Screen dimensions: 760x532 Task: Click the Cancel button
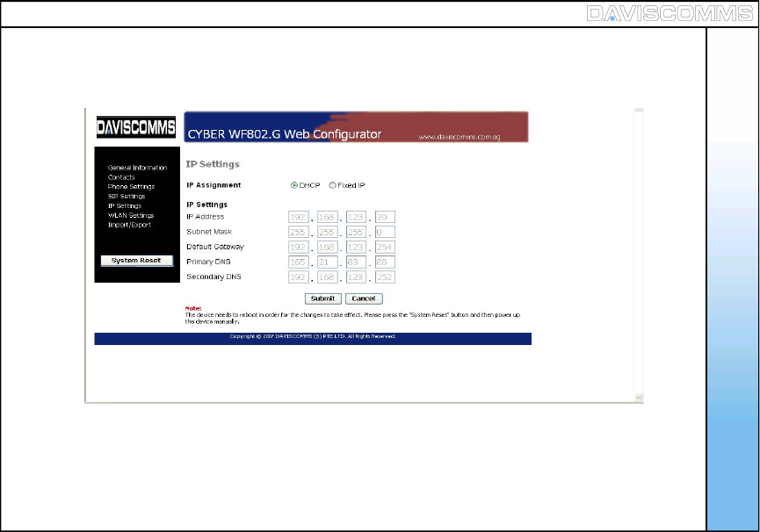click(x=364, y=298)
